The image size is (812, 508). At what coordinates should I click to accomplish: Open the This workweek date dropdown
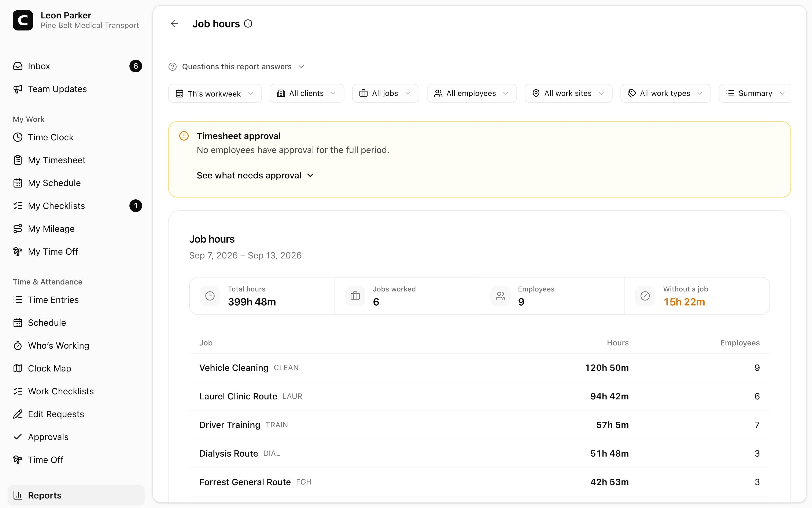point(215,93)
